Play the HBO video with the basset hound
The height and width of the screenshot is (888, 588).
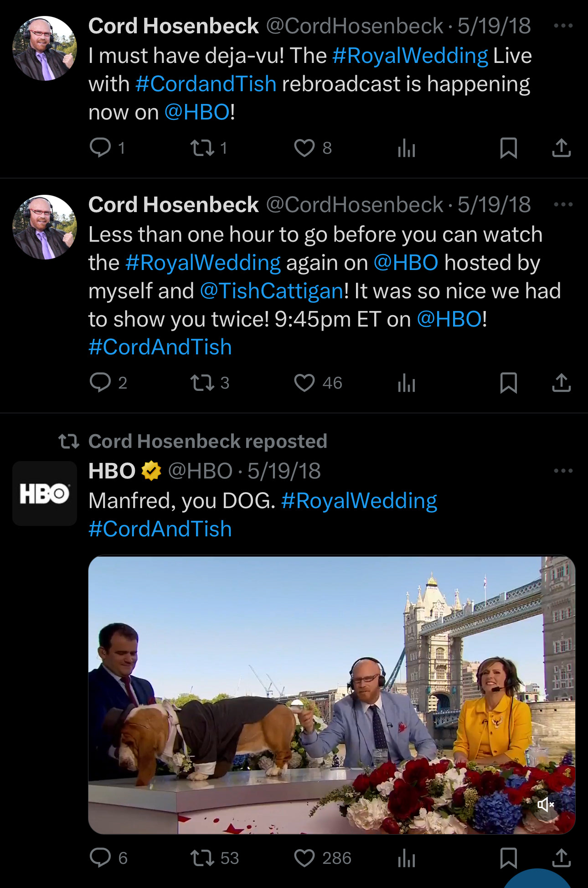(x=331, y=694)
